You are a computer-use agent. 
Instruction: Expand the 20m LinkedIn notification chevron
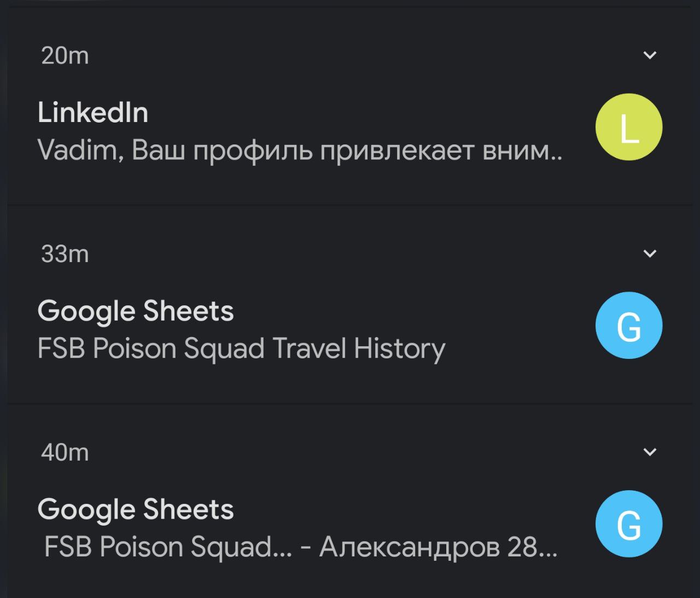pos(650,55)
